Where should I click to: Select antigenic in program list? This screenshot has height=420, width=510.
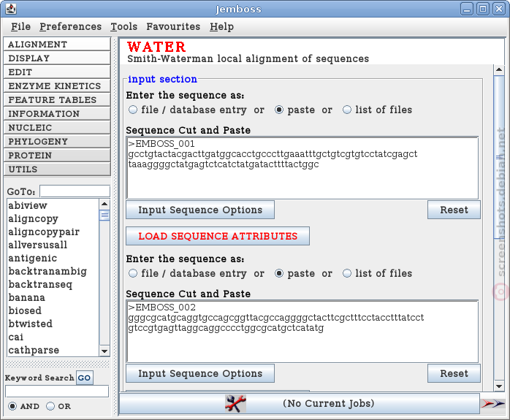53,258
